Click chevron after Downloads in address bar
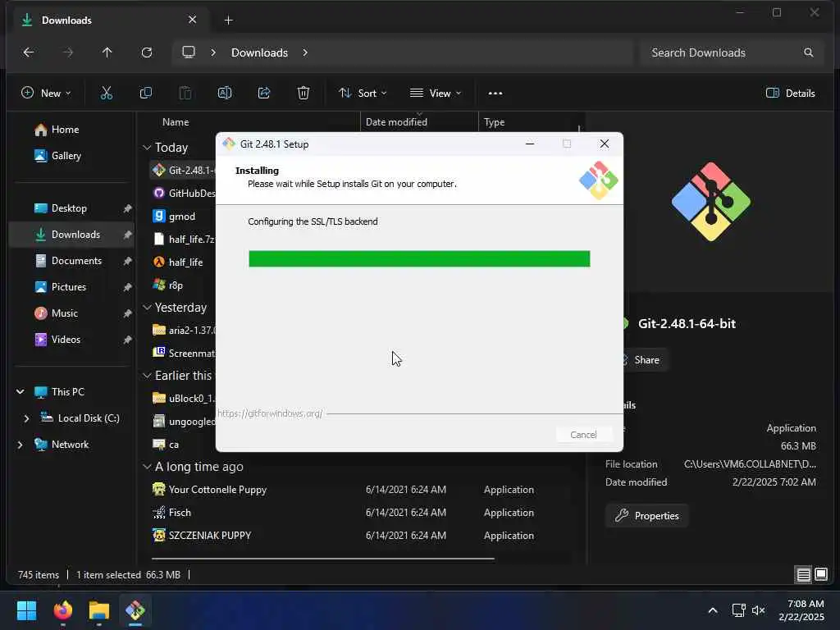 pos(305,52)
